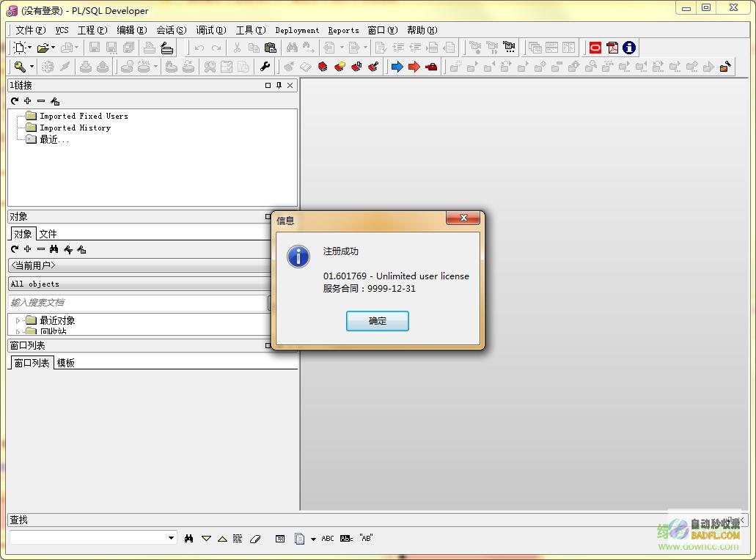Click the black wrench preferences icon

(265, 67)
